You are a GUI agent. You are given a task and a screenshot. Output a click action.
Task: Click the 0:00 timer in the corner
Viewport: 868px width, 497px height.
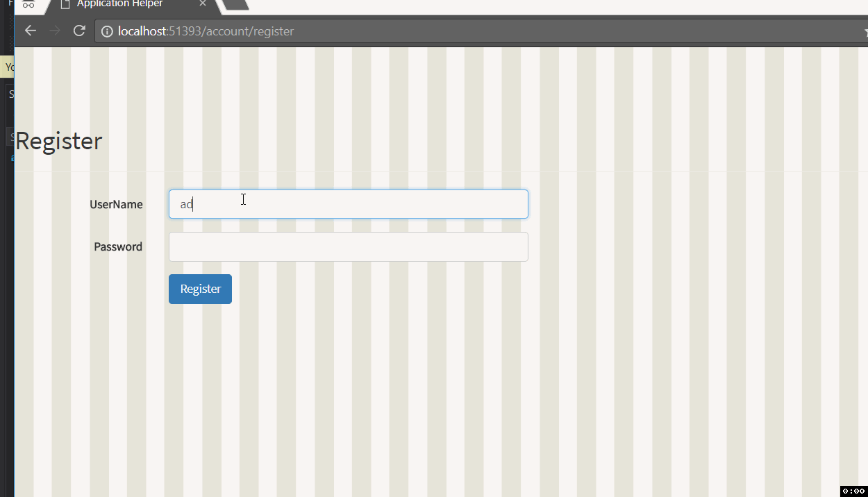[853, 491]
